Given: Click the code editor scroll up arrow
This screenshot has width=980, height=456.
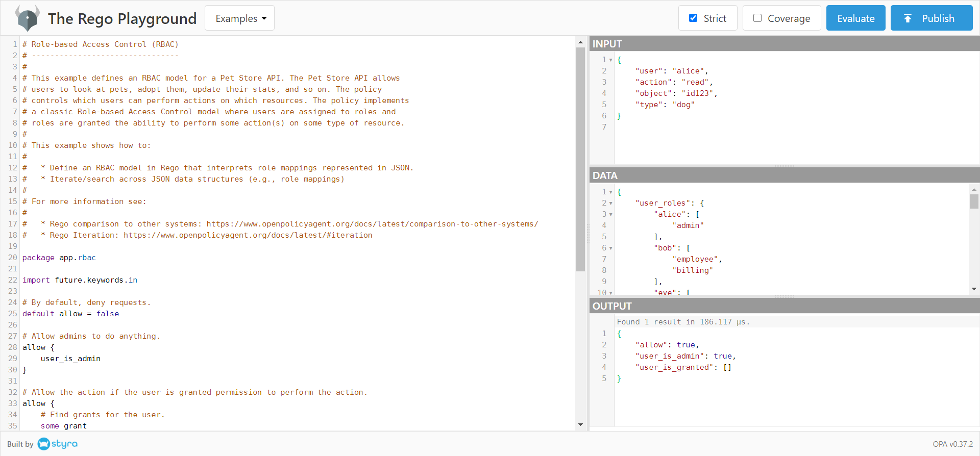Looking at the screenshot, I should click(580, 42).
